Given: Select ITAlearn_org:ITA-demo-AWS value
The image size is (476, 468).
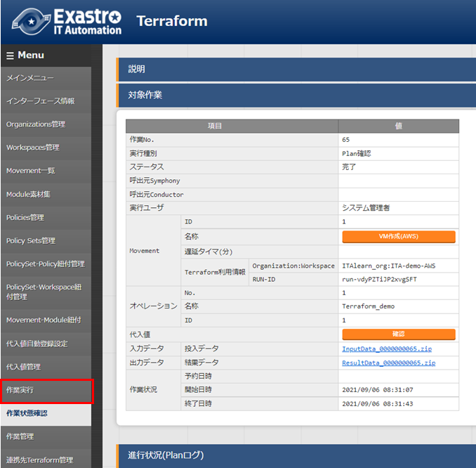Looking at the screenshot, I should point(388,266).
